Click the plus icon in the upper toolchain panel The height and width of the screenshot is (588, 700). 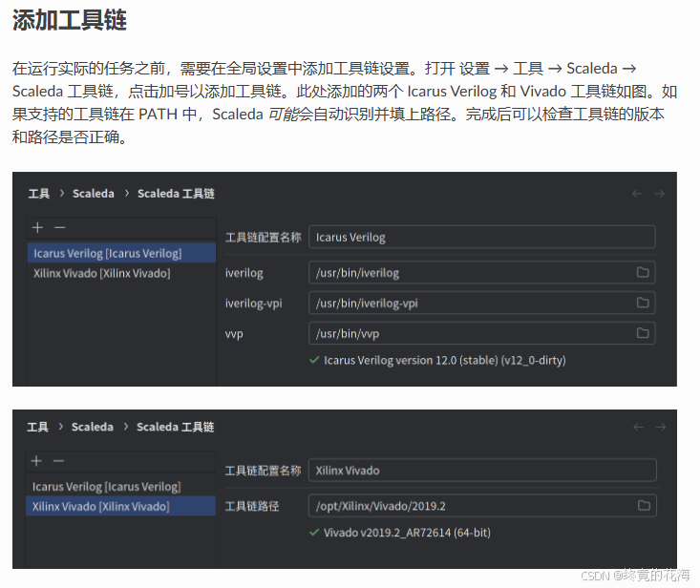coord(37,227)
